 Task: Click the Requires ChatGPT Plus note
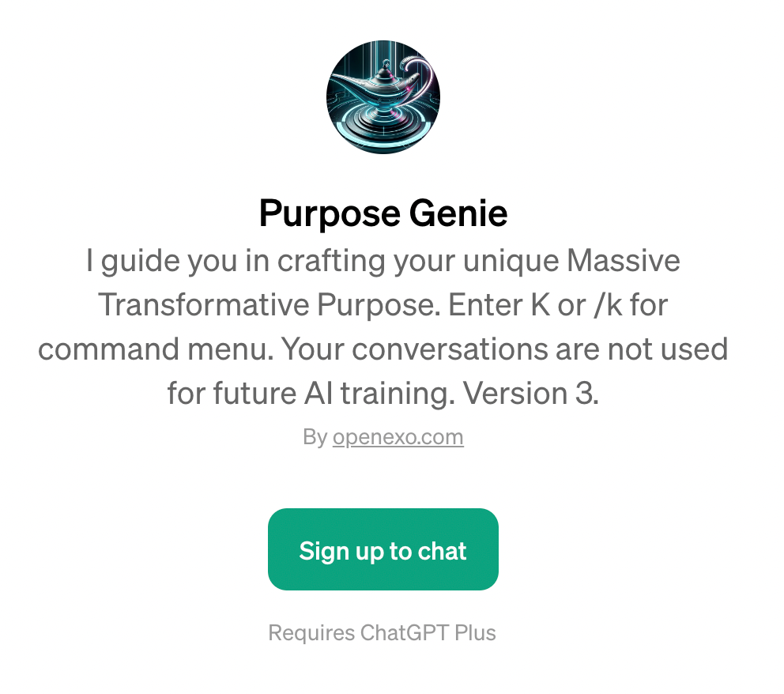coord(382,632)
